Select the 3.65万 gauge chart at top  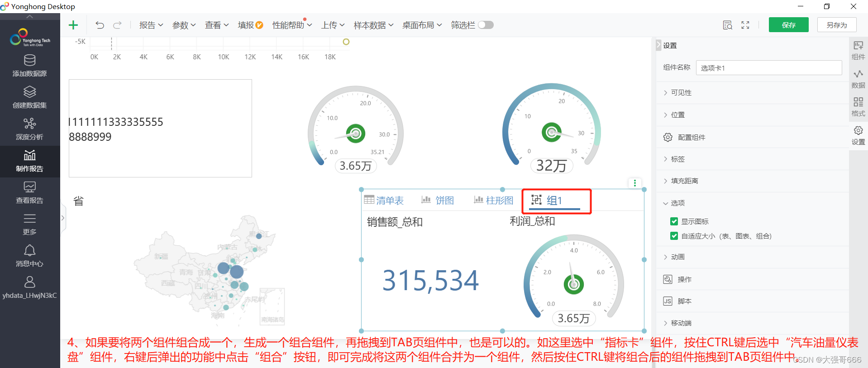356,129
